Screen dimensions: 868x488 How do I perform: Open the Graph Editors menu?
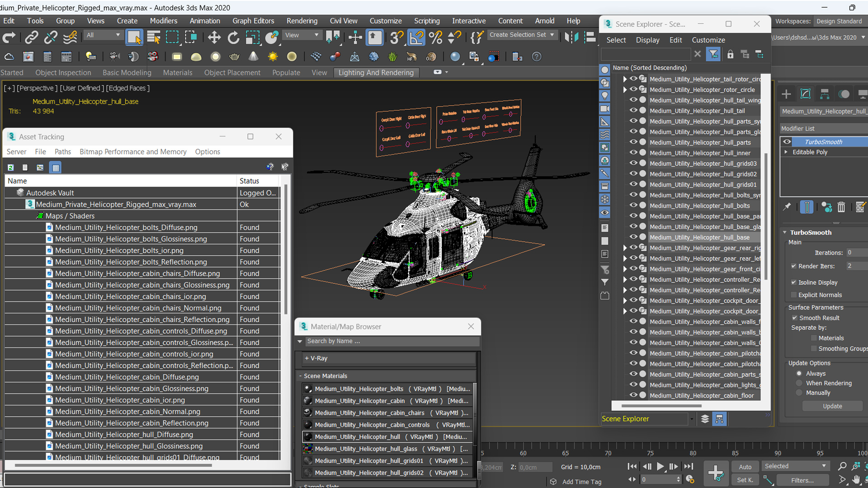(x=253, y=21)
